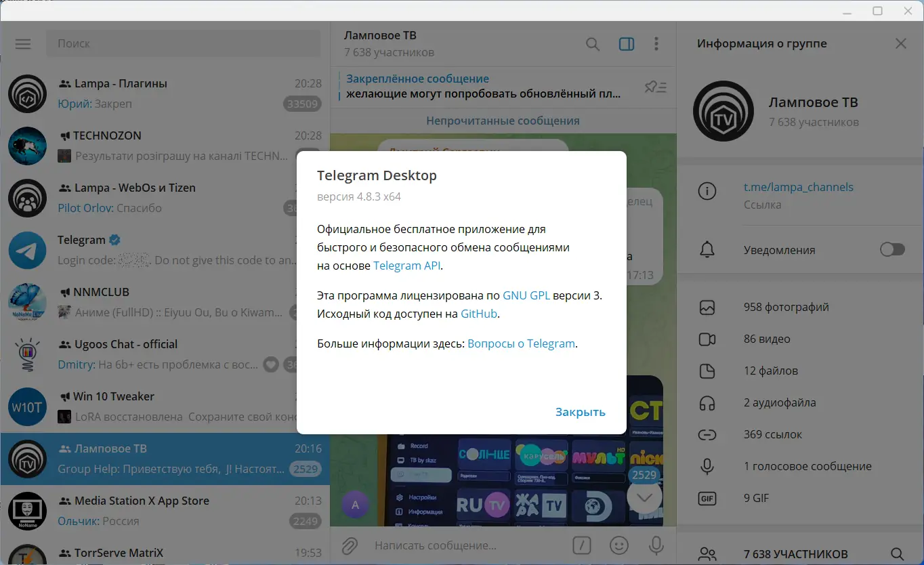Toggle the chat info sidebar with the column icon

[626, 43]
